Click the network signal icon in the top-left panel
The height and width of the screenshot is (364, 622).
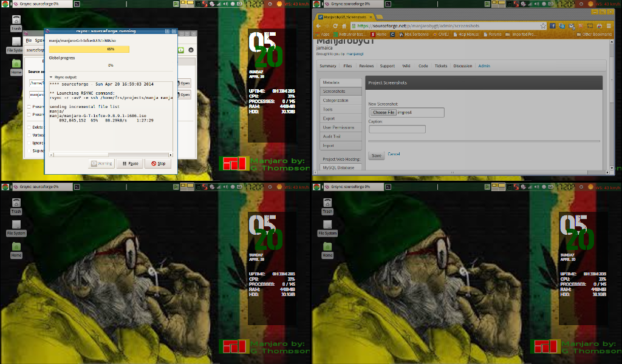pos(219,4)
